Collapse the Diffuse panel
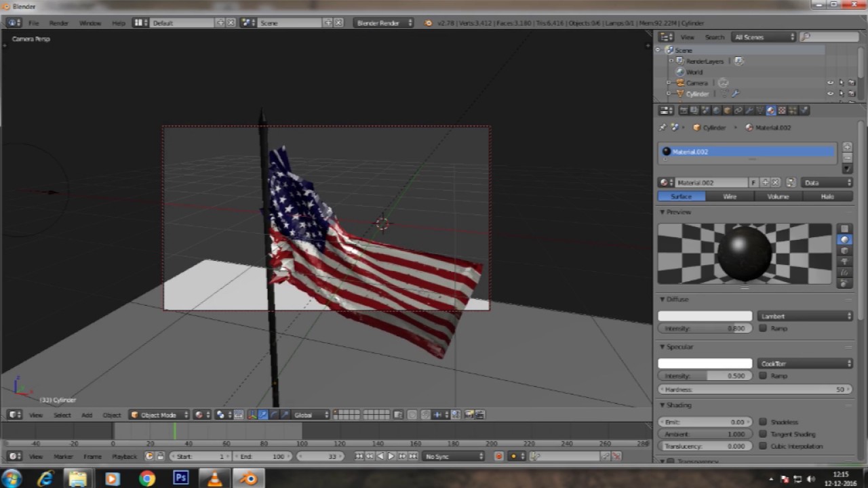 pyautogui.click(x=663, y=299)
